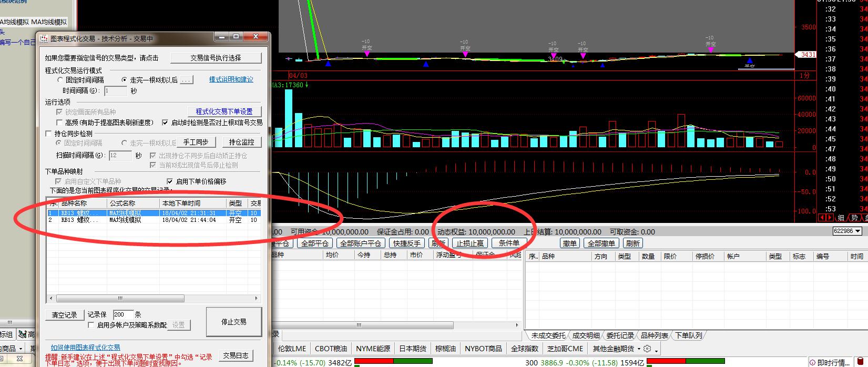868x367 pixels.
Task: Open the 伦敦LME market tab
Action: pos(292,349)
